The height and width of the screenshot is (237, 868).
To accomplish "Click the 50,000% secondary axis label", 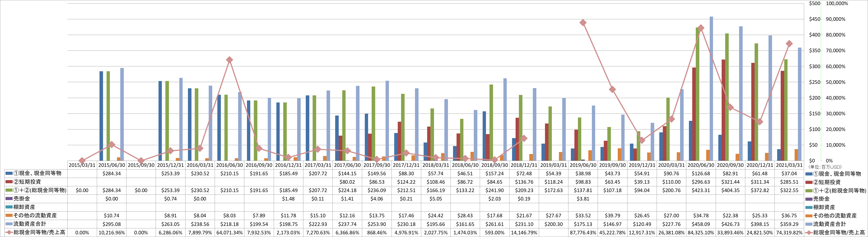I will [836, 82].
